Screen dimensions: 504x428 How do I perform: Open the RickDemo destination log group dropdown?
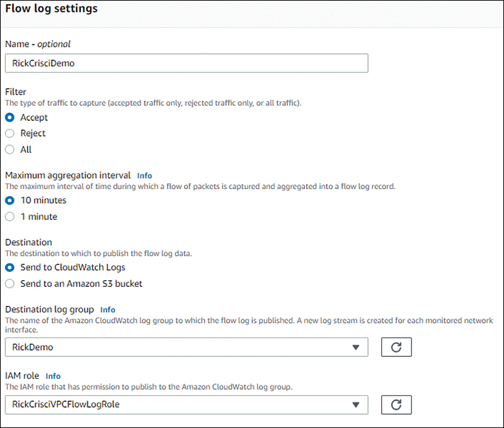pos(187,347)
